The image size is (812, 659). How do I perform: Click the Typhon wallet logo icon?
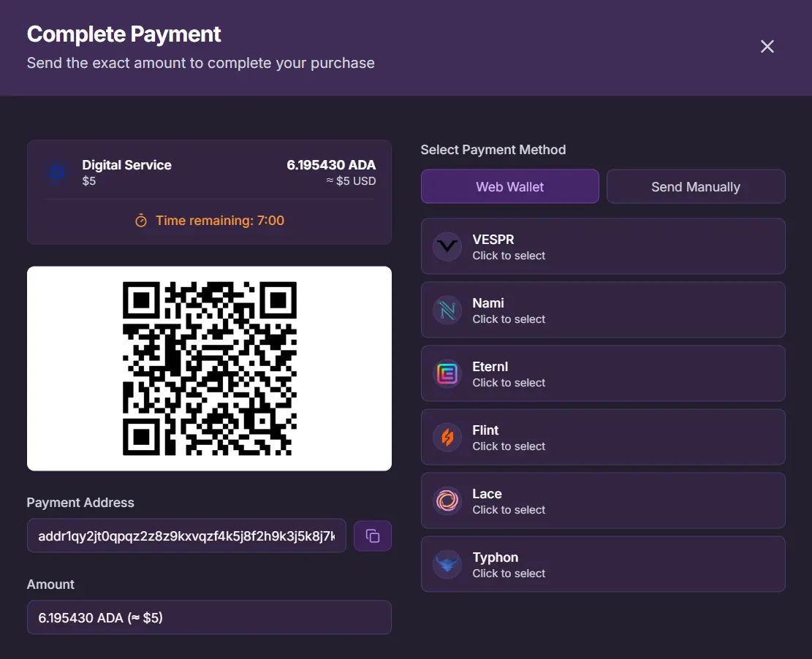click(447, 565)
